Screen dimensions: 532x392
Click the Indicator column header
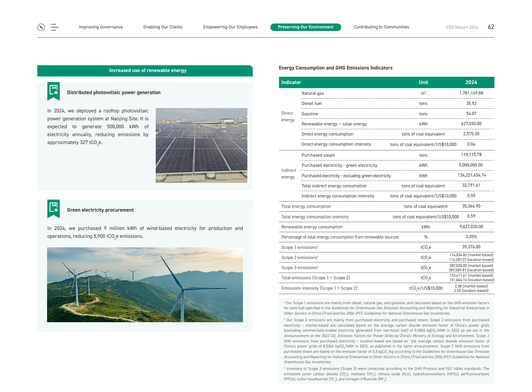point(291,82)
